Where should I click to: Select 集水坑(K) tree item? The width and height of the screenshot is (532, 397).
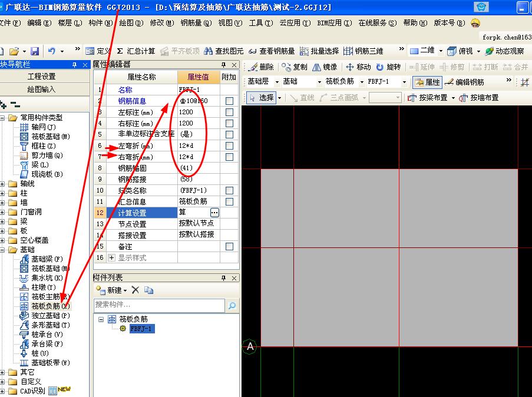pyautogui.click(x=41, y=278)
